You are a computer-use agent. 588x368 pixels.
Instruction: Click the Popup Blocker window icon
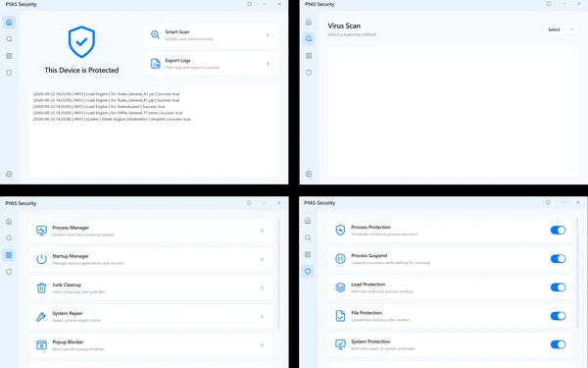[41, 344]
